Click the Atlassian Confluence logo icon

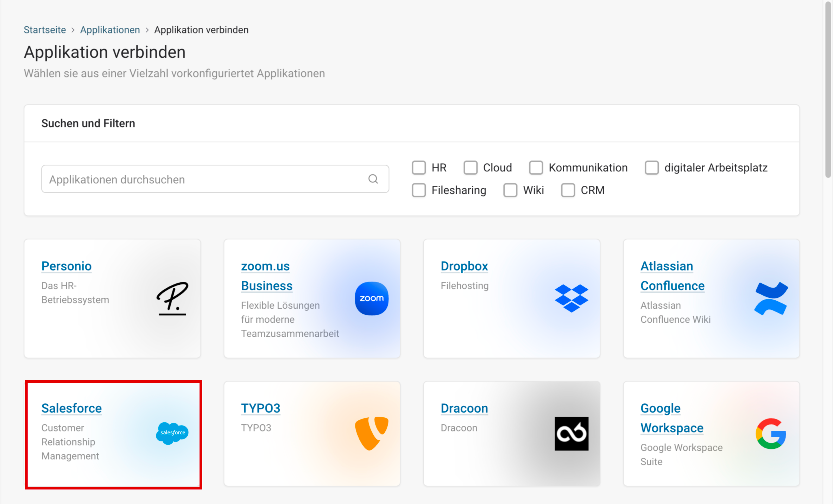771,298
